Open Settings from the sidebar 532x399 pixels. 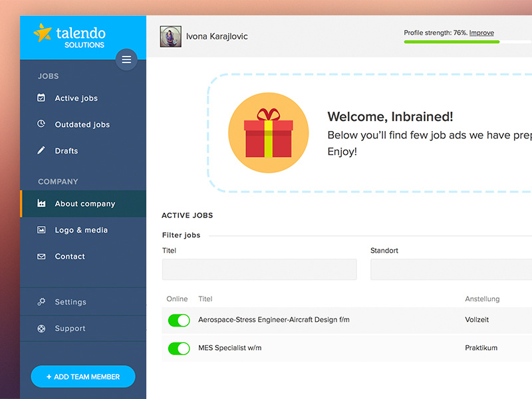(83, 302)
